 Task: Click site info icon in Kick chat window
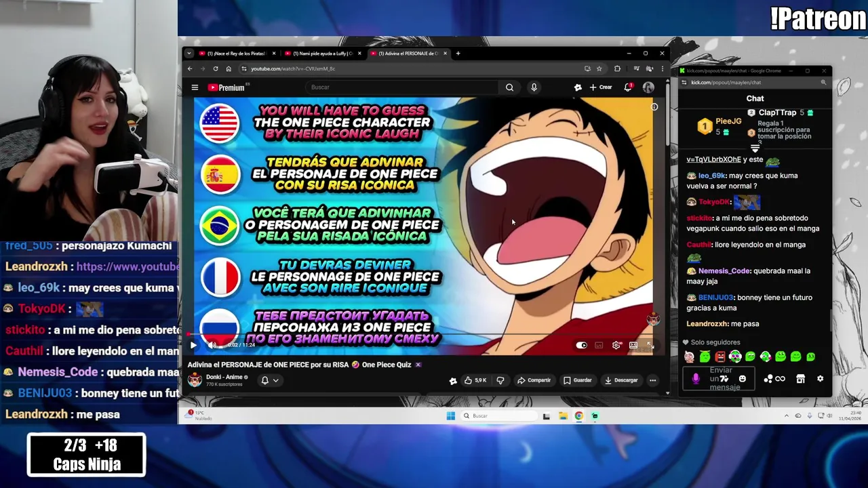coord(684,83)
